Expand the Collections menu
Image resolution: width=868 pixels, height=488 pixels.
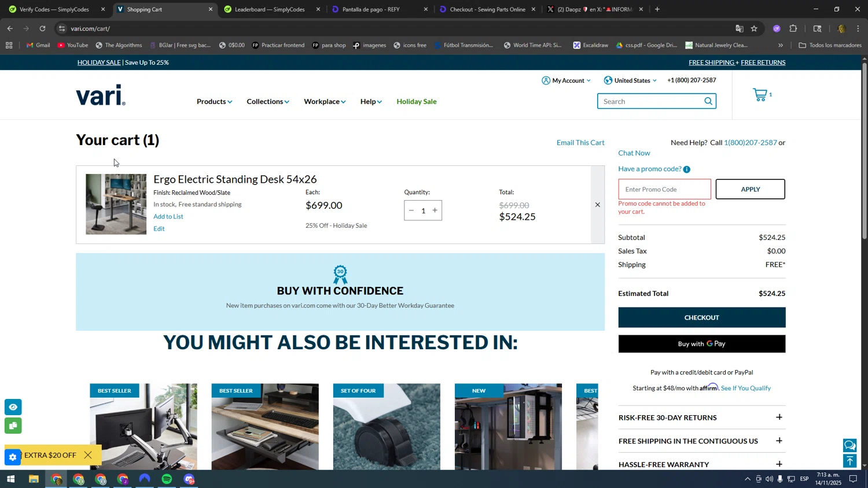point(268,102)
